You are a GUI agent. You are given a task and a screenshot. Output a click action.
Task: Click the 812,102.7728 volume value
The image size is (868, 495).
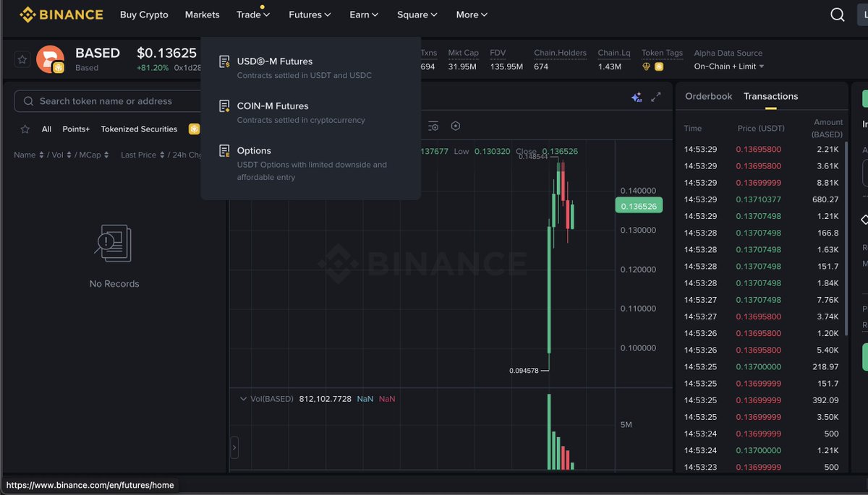[325, 399]
